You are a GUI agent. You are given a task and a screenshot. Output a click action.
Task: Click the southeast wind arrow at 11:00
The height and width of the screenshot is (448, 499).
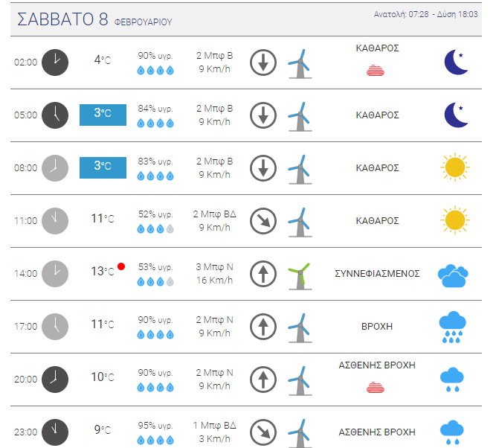[x=263, y=221]
